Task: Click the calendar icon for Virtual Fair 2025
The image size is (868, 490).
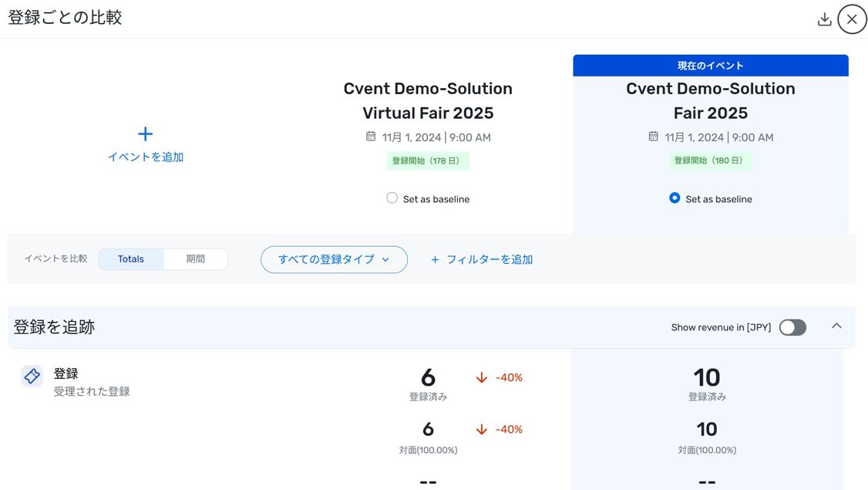Action: (371, 137)
